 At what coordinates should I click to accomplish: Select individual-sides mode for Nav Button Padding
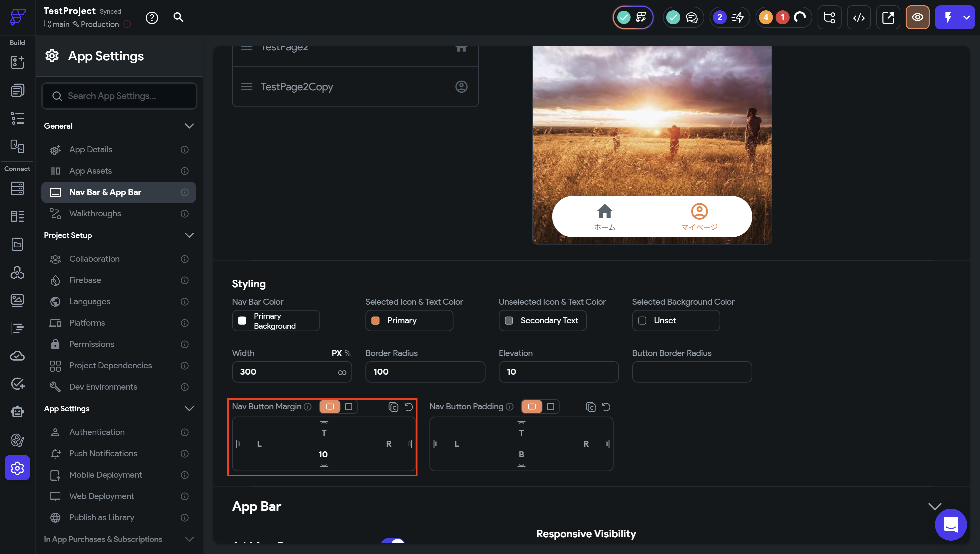click(532, 406)
